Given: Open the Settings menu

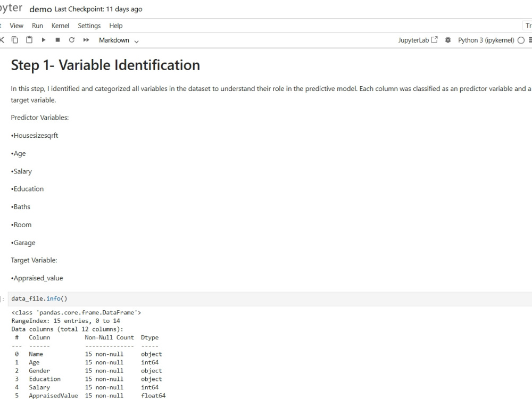Looking at the screenshot, I should 89,26.
